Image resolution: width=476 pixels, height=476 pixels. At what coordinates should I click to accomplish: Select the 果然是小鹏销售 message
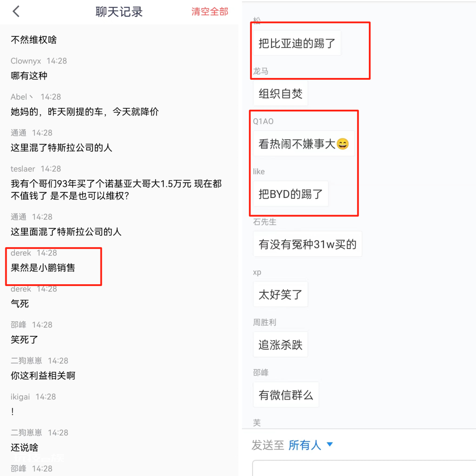pyautogui.click(x=43, y=268)
